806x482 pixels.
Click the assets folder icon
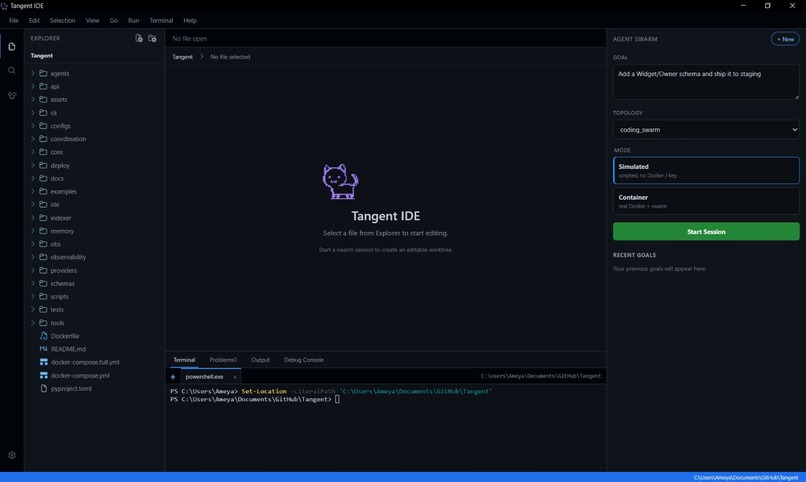coord(43,99)
